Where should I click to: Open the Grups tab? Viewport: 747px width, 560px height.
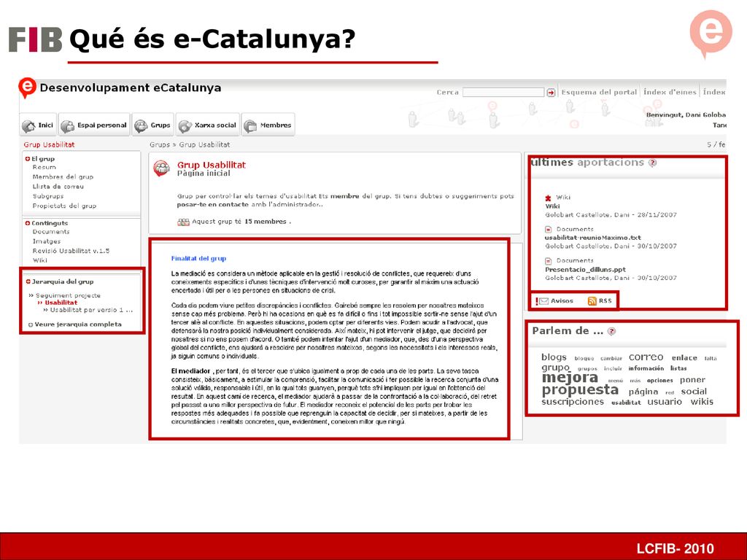152,125
